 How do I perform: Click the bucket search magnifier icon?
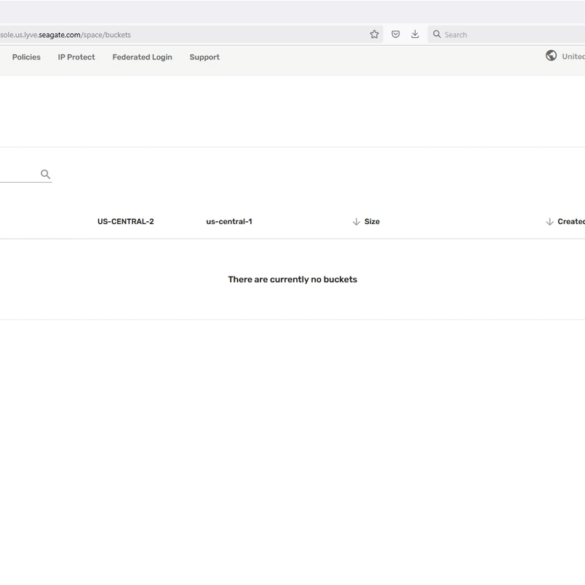click(x=45, y=174)
